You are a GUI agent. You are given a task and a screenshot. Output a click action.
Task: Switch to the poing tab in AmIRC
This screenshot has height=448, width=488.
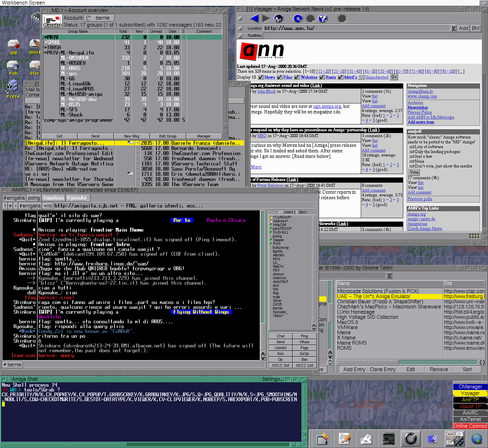pos(34,198)
